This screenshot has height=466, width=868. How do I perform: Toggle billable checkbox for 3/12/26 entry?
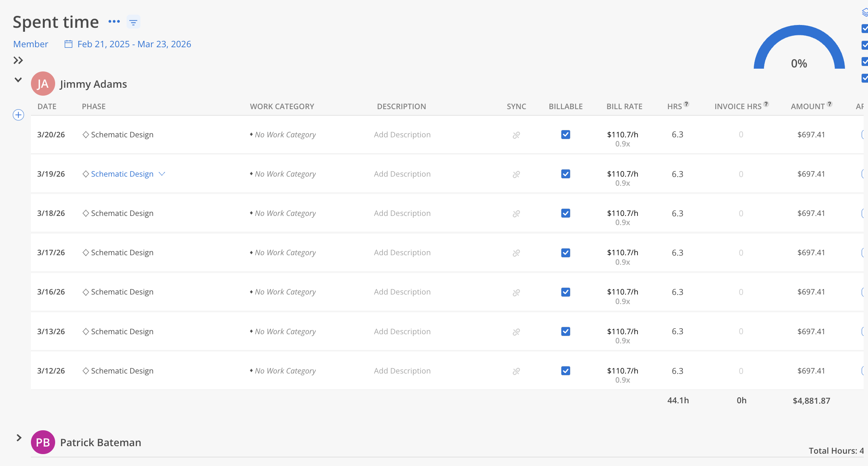(x=566, y=371)
